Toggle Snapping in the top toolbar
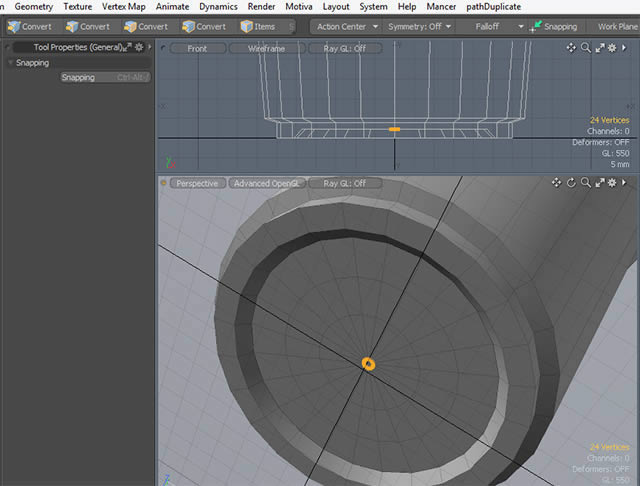This screenshot has width=640, height=486. [554, 27]
